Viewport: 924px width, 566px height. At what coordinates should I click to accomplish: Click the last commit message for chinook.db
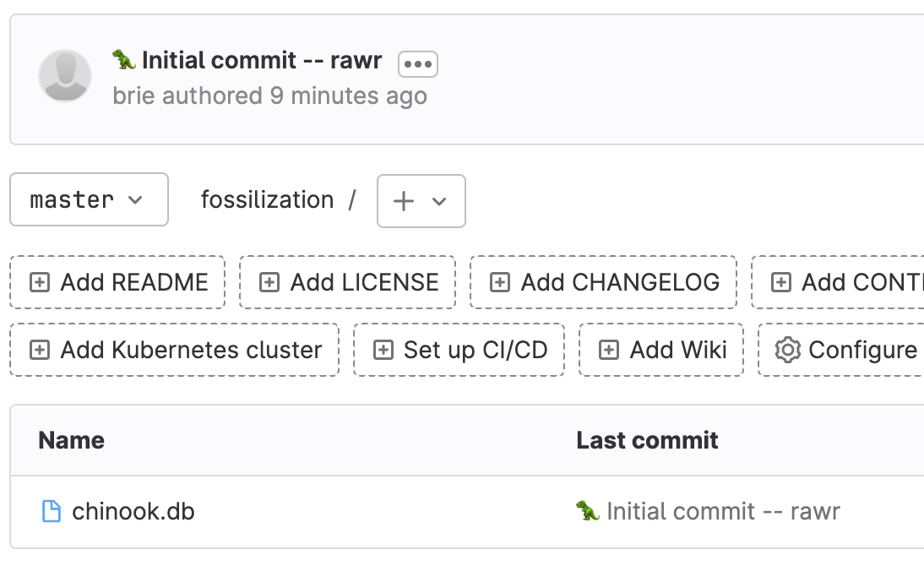[723, 511]
